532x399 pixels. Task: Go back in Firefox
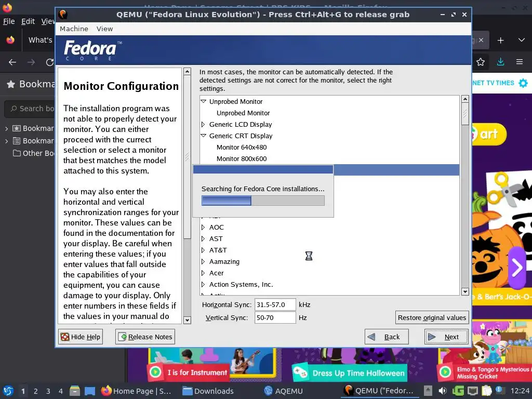tap(12, 62)
